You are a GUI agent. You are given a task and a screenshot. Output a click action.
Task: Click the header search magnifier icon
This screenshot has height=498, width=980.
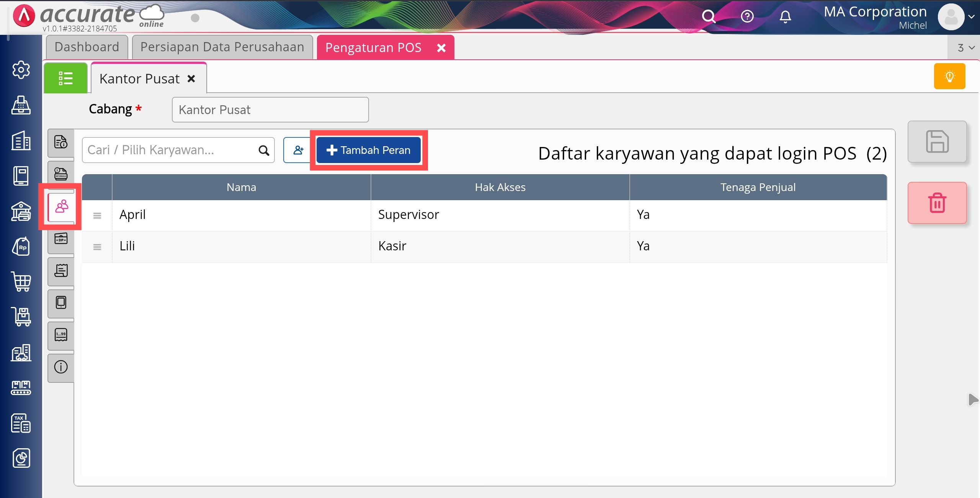(x=708, y=16)
